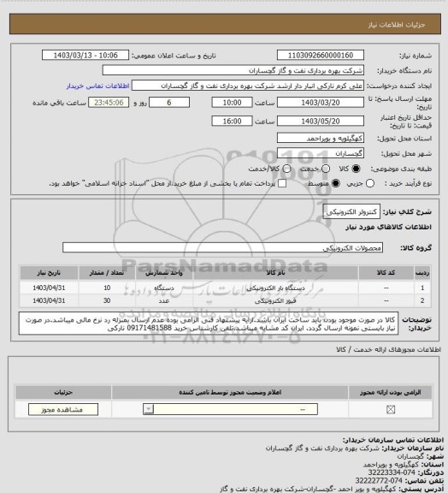The image size is (448, 493).
Task: Click the need date for row 2
Action: point(49,300)
